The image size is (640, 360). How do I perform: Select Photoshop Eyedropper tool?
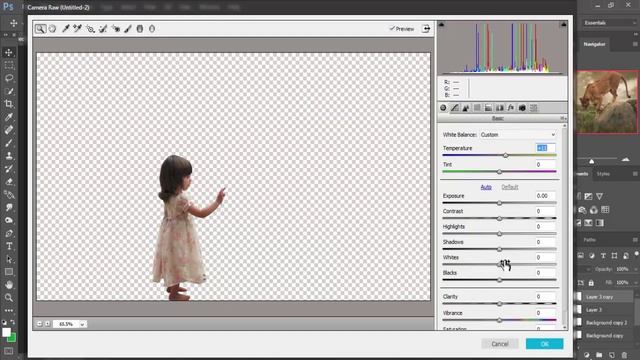pos(9,117)
